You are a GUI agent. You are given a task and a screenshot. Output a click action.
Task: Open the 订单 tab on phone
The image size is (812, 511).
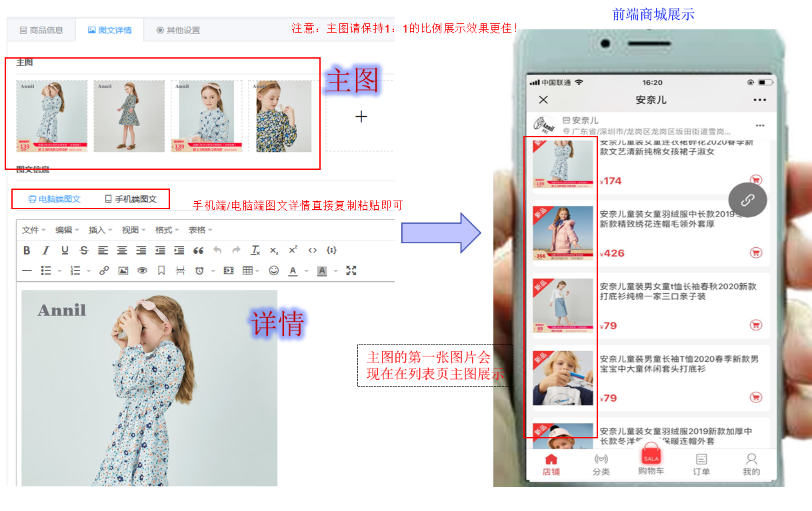click(701, 464)
